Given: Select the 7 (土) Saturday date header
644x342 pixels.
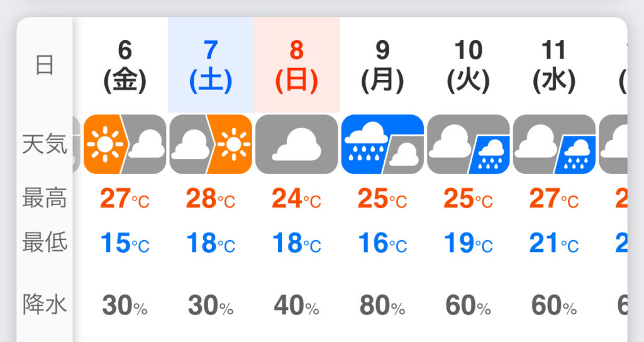Looking at the screenshot, I should point(211,65).
